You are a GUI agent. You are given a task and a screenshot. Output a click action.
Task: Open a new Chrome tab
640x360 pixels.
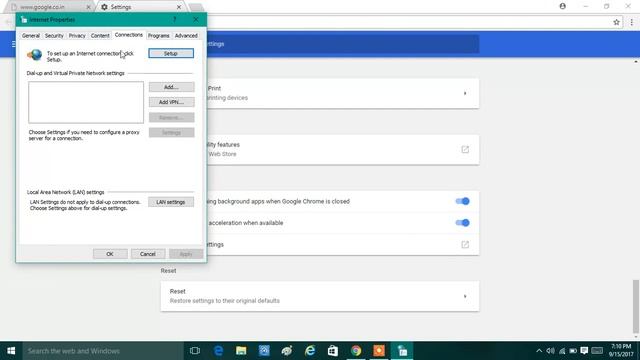[x=196, y=7]
